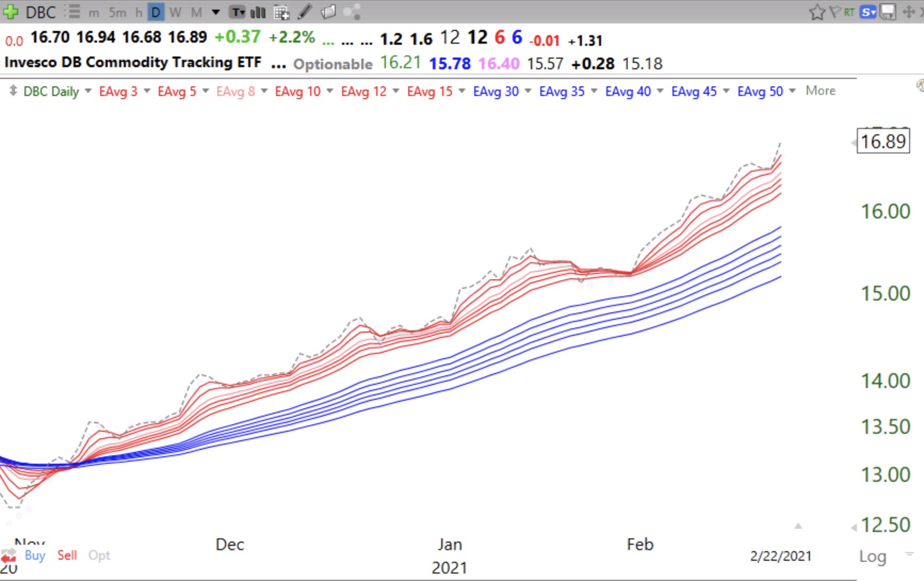This screenshot has width=924, height=581.
Task: Click the Sell link
Action: pos(67,555)
